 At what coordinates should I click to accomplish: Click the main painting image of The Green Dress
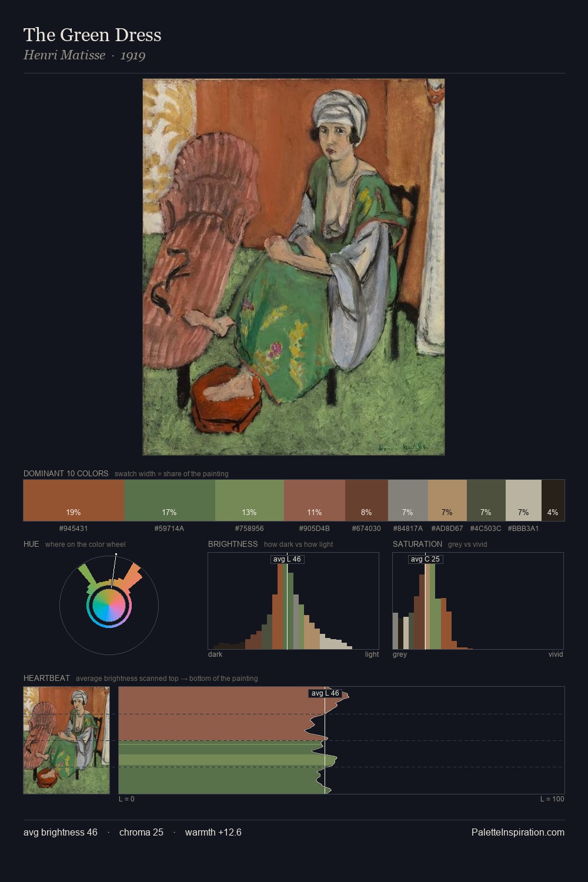(x=293, y=267)
